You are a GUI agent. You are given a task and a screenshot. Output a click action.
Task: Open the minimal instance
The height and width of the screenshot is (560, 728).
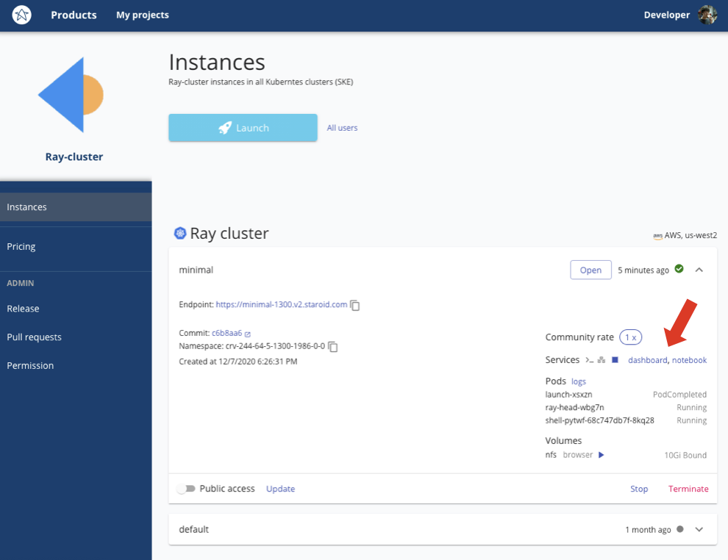(x=590, y=270)
